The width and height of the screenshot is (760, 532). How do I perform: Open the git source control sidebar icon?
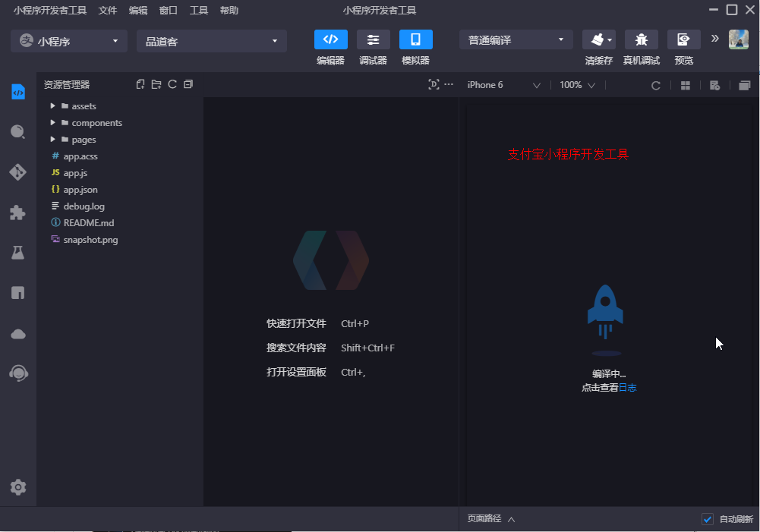click(18, 172)
